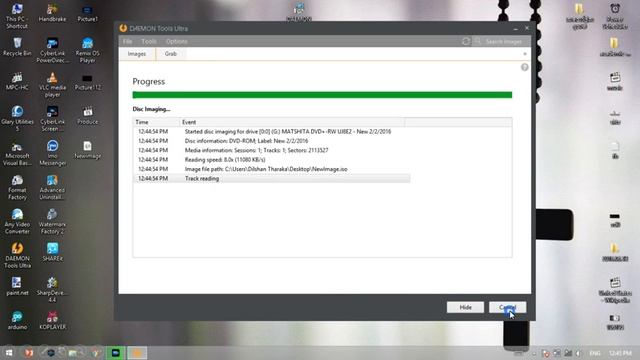640x360 pixels.
Task: Select DAEMON Tools Ultra desktop icon
Action: point(17,256)
